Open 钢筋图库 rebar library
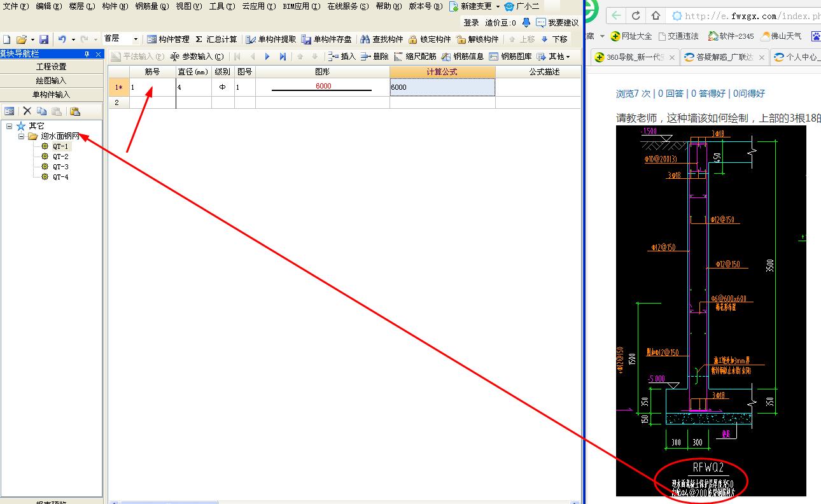 pyautogui.click(x=510, y=57)
